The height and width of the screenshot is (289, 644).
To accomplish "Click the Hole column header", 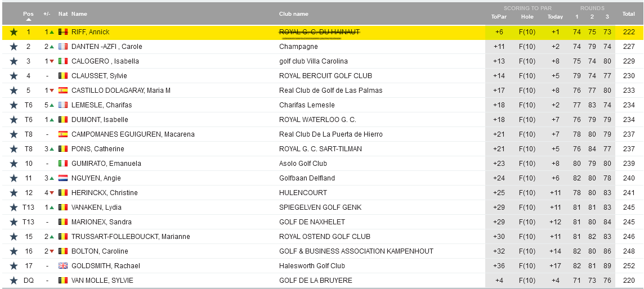I will tap(527, 17).
